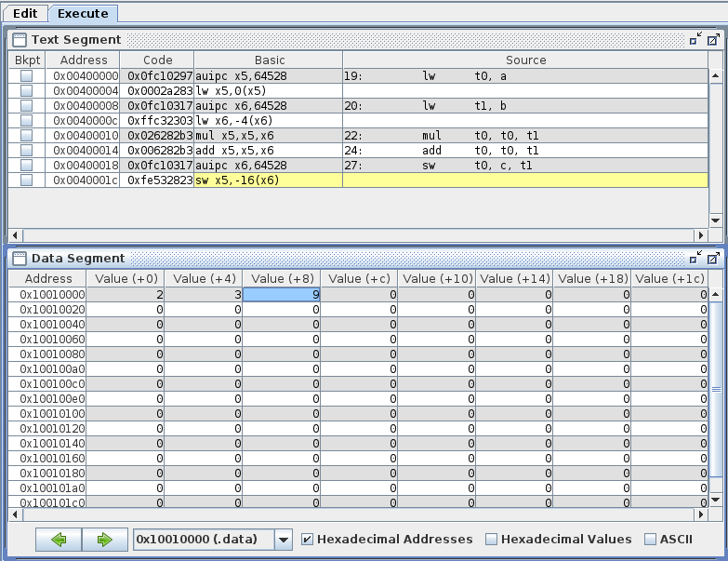Maximize the Data Segment panel
The width and height of the screenshot is (728, 561).
pos(713,259)
